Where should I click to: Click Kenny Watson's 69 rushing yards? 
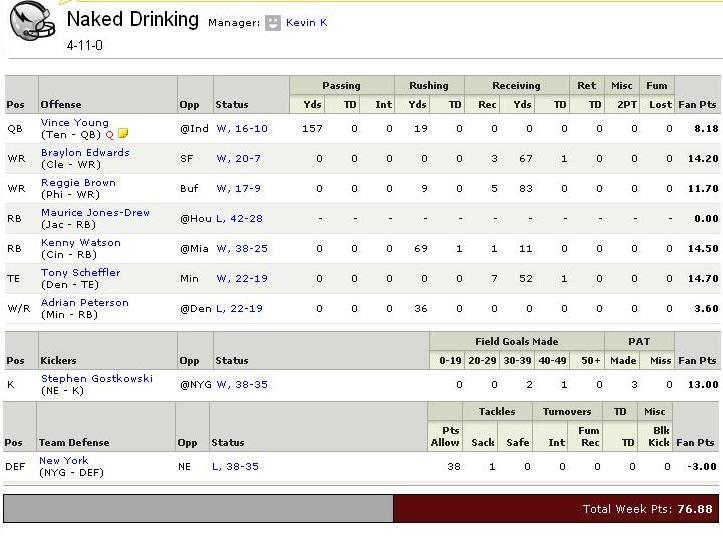pos(421,249)
